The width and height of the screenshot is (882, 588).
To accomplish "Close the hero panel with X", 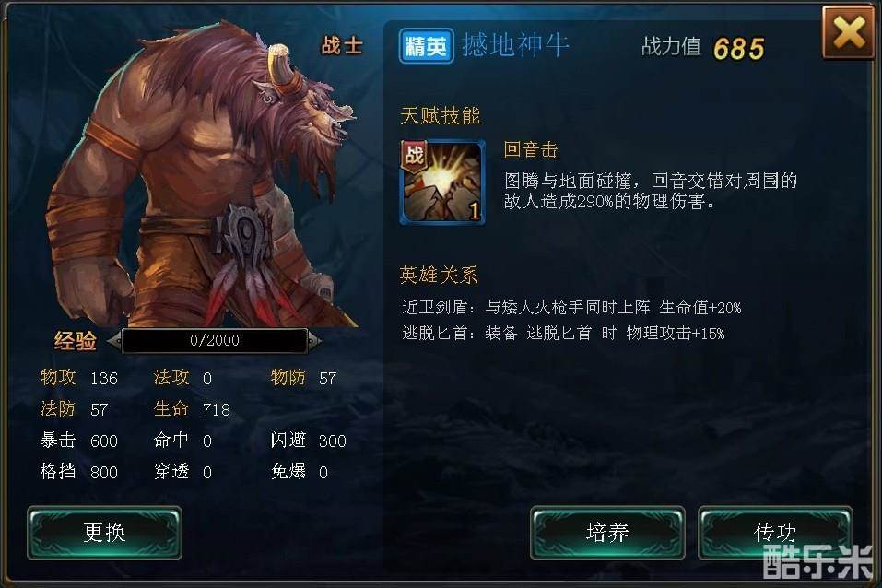I will click(849, 32).
